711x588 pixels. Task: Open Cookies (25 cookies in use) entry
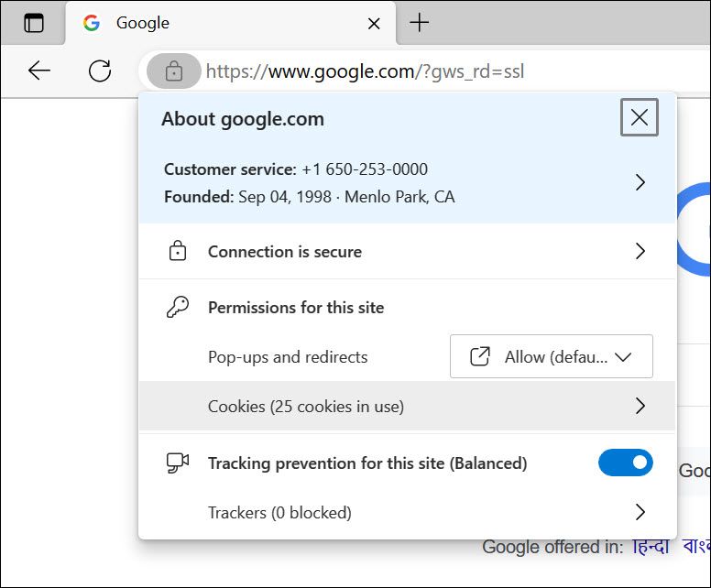(306, 406)
